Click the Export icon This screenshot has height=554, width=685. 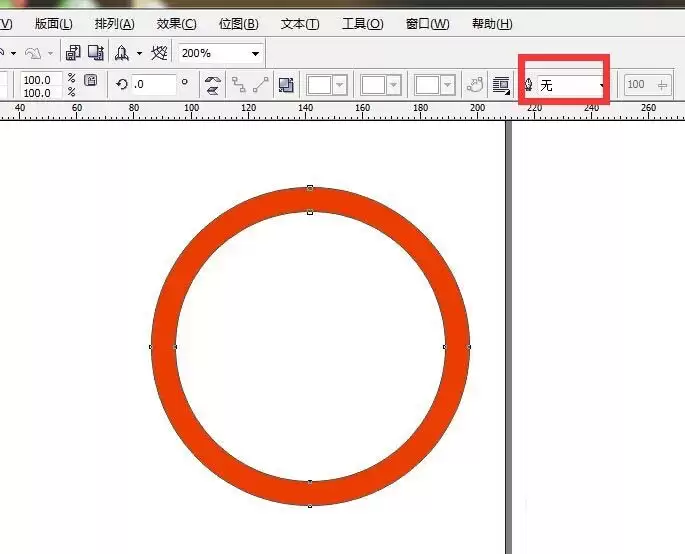tap(96, 53)
